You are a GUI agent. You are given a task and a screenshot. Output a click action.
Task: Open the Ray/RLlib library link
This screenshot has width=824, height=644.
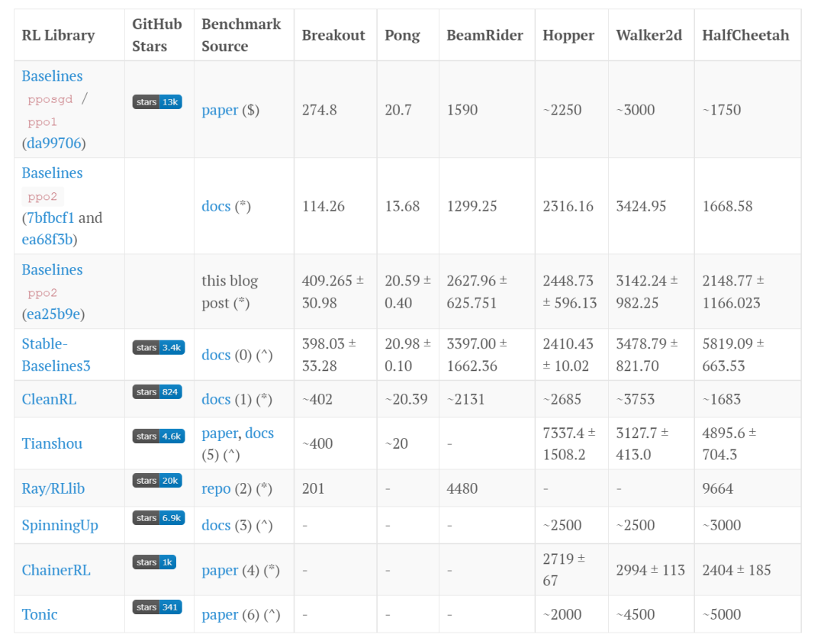[53, 488]
